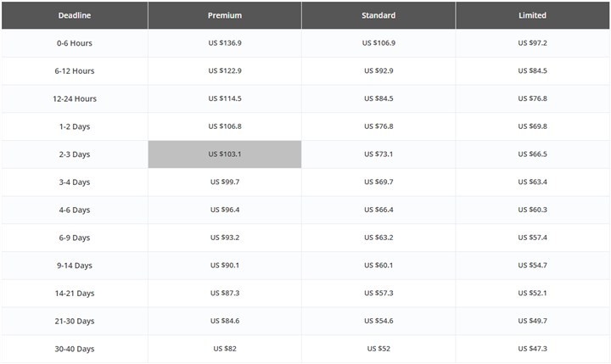Image resolution: width=611 pixels, height=364 pixels.
Task: Choose US $60.3 Limited for 4-6 Days
Action: [x=532, y=210]
